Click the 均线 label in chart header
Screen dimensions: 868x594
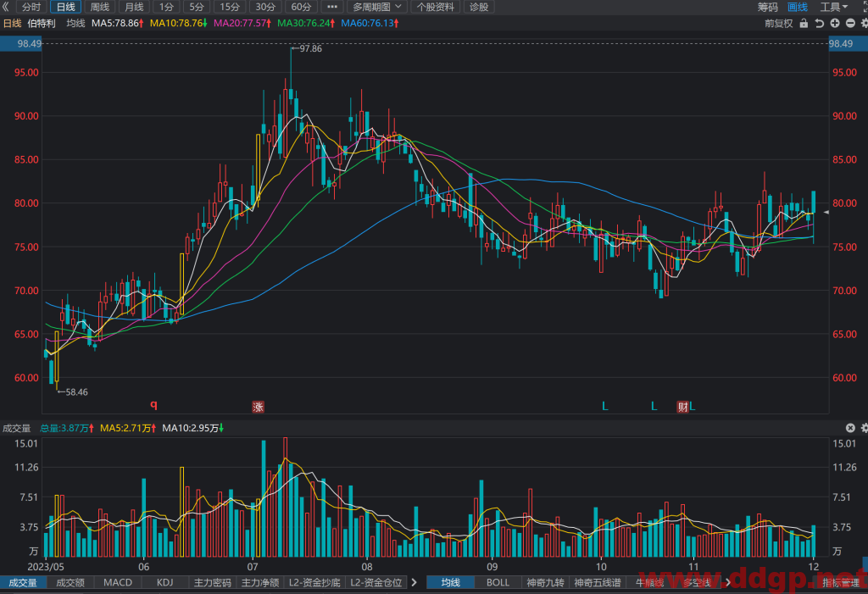pos(75,23)
